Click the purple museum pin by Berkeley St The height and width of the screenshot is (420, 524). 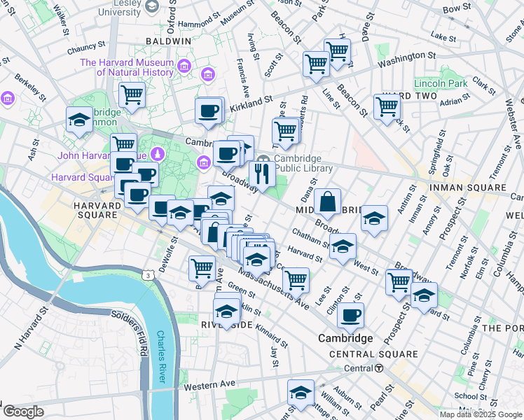point(7,99)
